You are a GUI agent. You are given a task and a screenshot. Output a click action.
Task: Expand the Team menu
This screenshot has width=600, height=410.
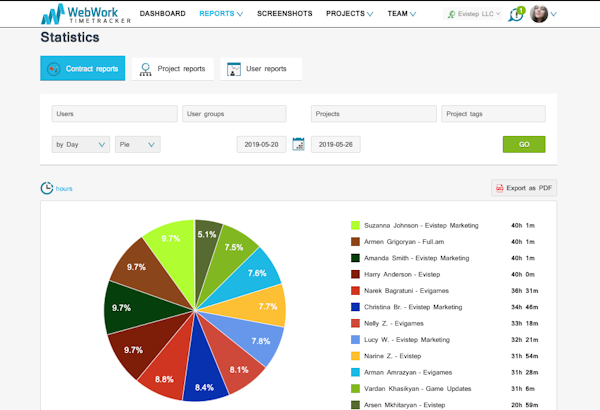point(401,13)
